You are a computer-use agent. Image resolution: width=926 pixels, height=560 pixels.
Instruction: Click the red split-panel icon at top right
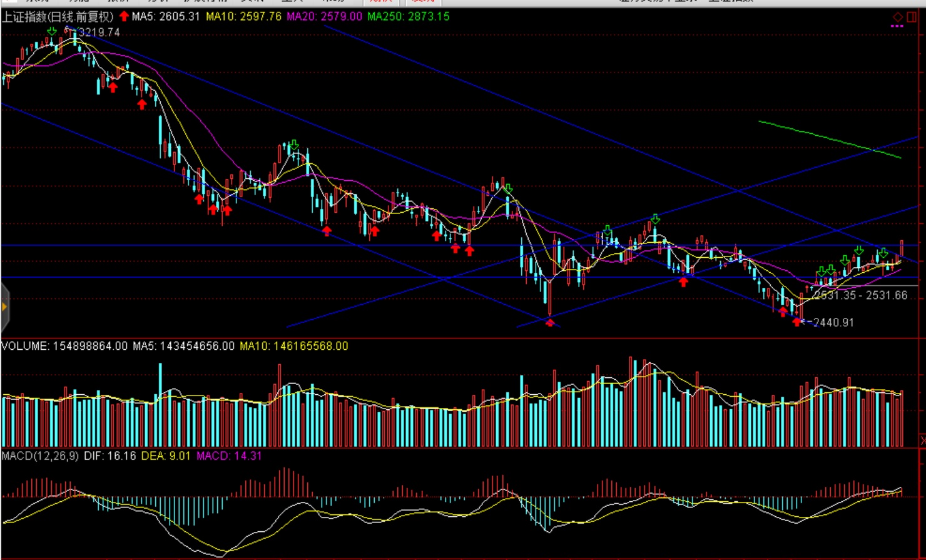click(x=912, y=17)
